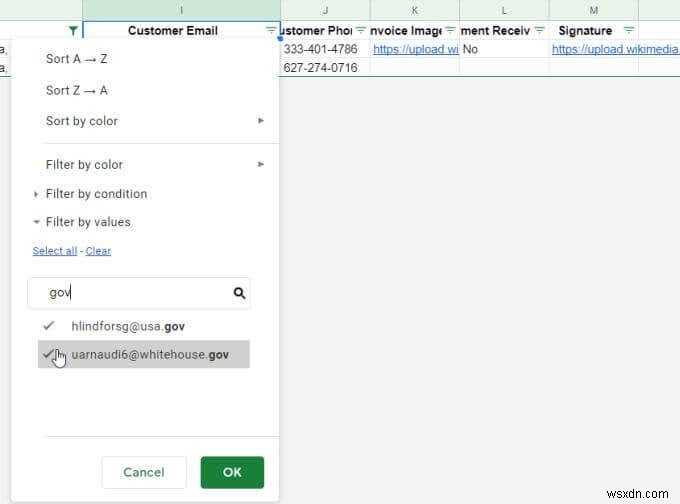
Task: Choose Sort Z to A
Action: pyautogui.click(x=76, y=91)
